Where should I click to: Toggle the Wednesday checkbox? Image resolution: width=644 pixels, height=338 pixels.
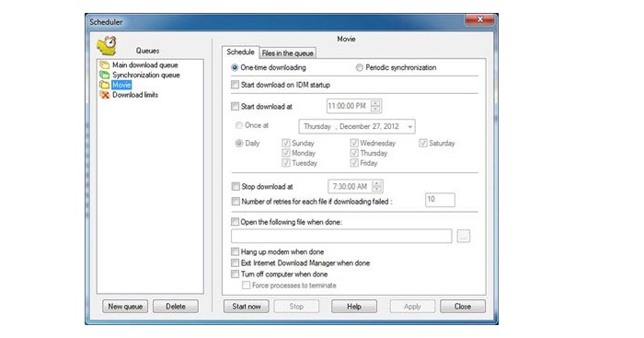point(354,143)
